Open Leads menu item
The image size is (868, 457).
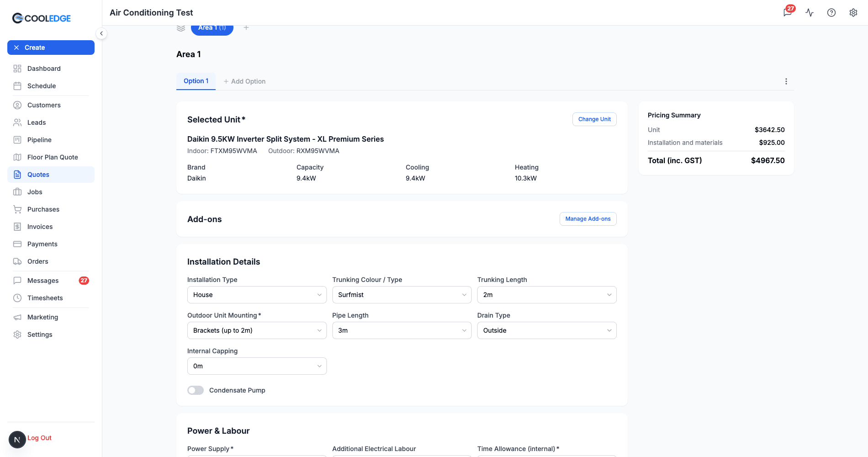pos(51,122)
